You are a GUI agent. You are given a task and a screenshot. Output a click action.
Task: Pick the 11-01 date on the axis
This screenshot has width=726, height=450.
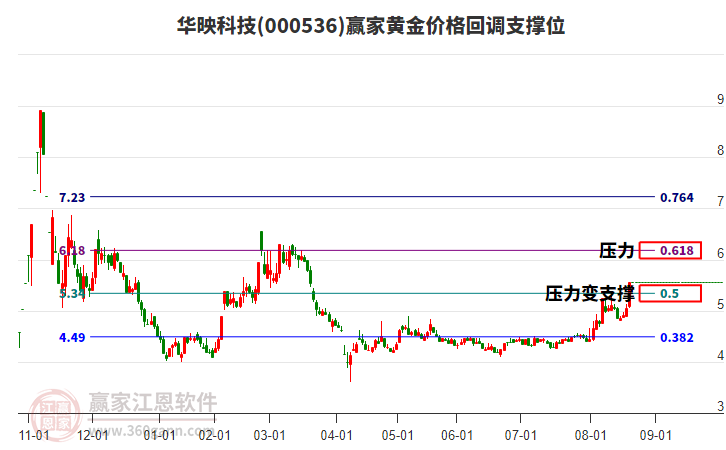point(34,436)
